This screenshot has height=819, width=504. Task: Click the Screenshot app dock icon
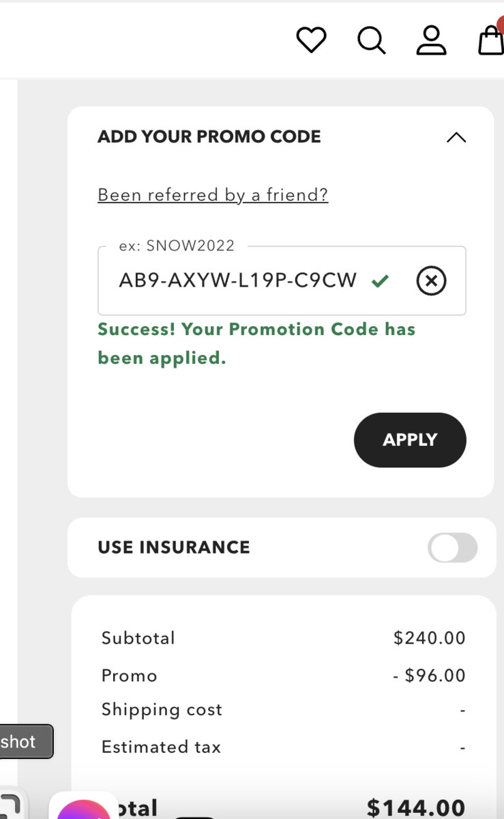[x=10, y=807]
